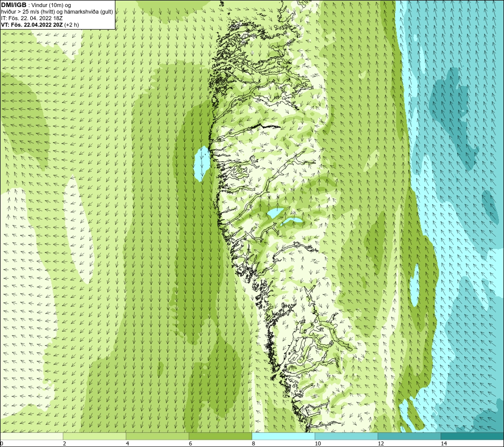Image resolution: width=504 pixels, height=447 pixels.
Task: Click the cyan offshore patch west of coastline
Action: 202,163
